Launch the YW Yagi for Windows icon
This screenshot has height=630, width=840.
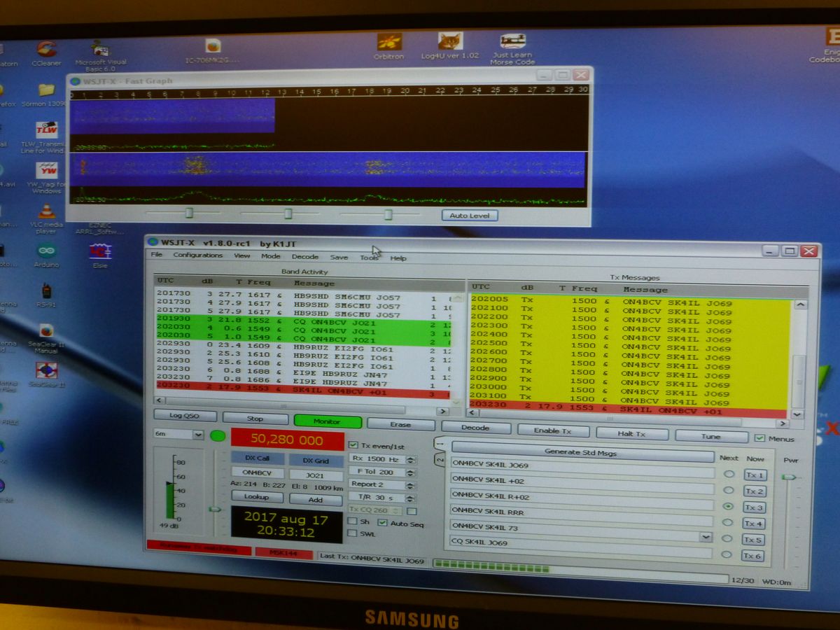click(x=47, y=178)
